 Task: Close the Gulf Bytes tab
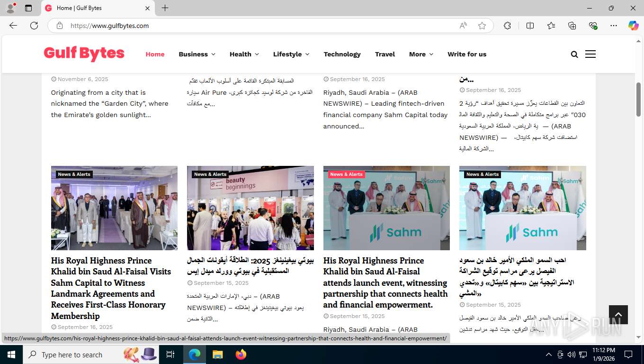tap(147, 8)
